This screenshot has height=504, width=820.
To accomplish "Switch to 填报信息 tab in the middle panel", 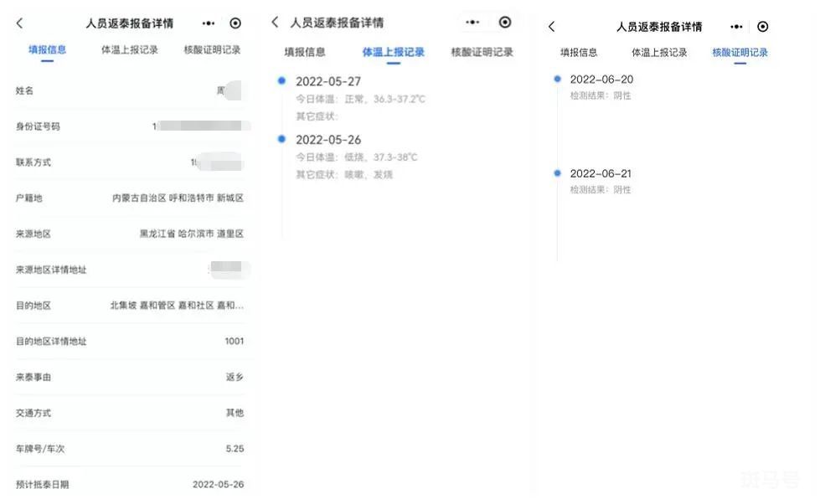I will point(305,52).
